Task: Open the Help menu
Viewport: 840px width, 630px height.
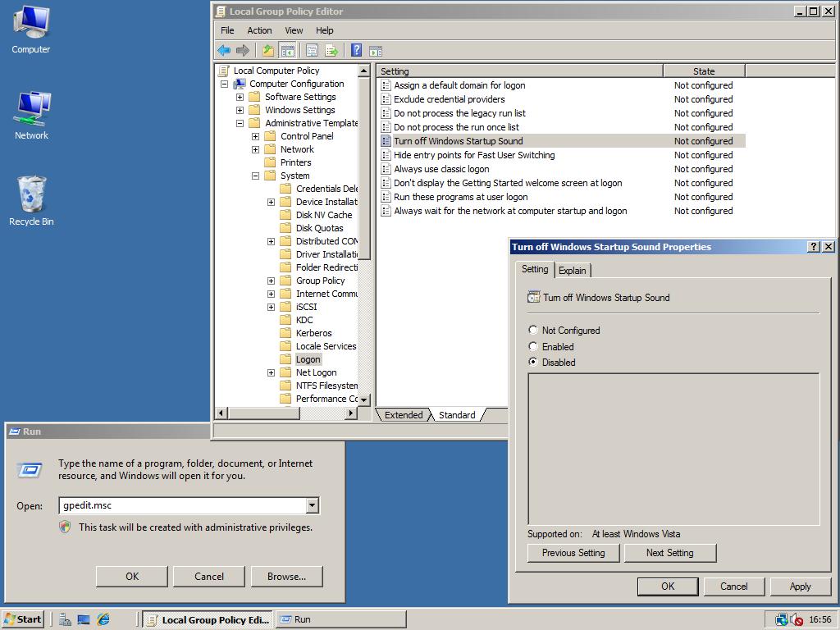Action: 324,30
